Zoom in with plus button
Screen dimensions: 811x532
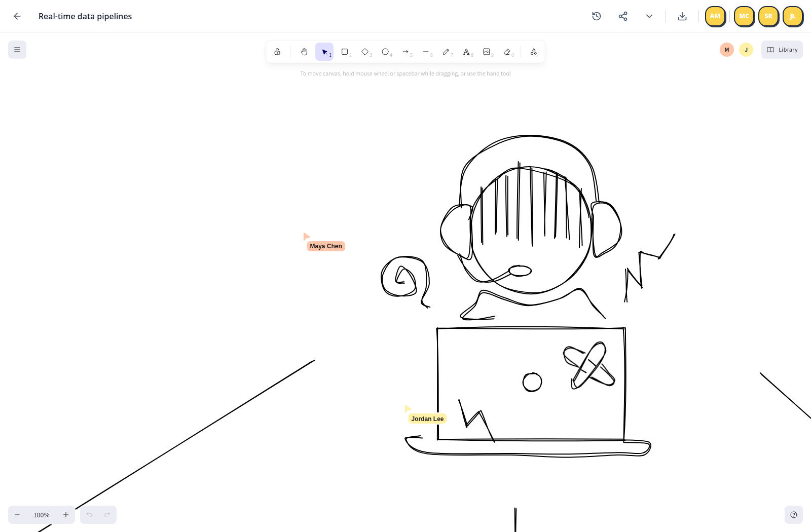[66, 515]
